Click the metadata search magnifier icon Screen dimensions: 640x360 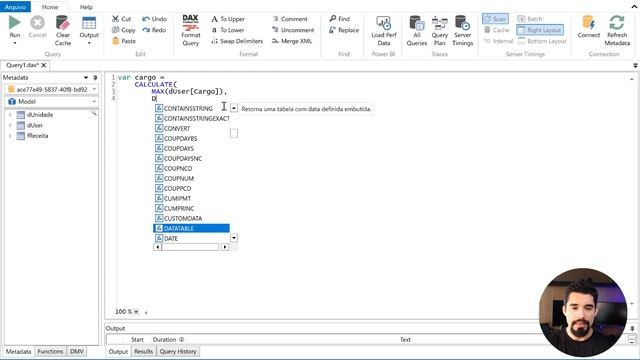click(x=94, y=113)
